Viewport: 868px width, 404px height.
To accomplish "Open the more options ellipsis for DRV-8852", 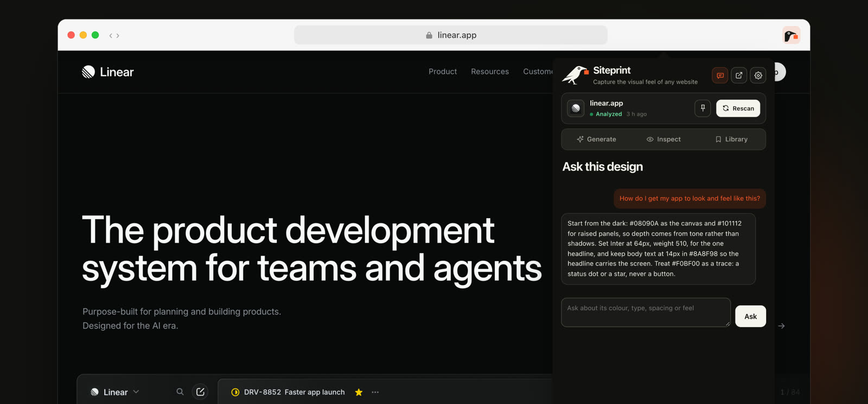I will 375,392.
